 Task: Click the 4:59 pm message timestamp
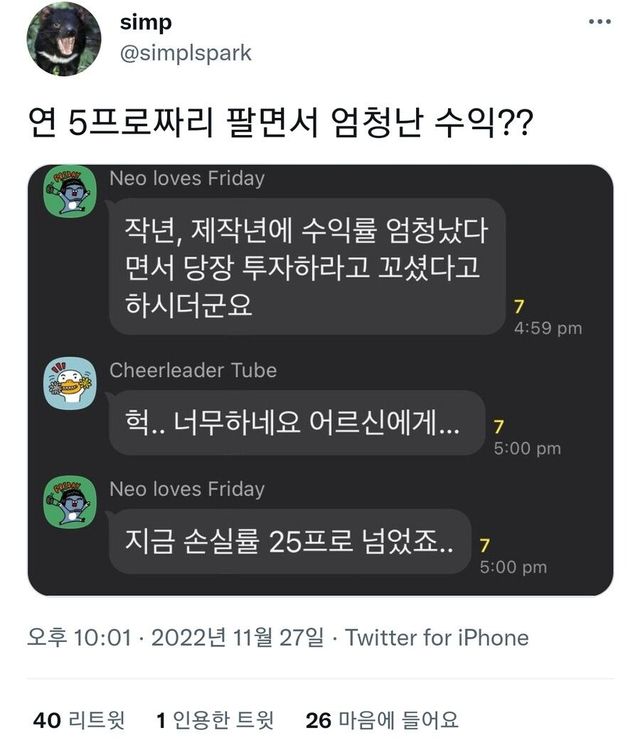coord(548,329)
